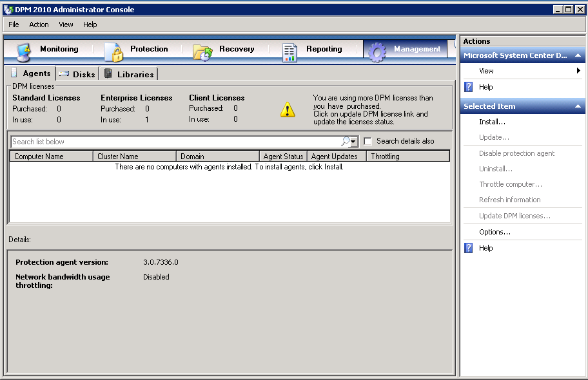Open the View menu in menu bar
This screenshot has height=380, width=588.
[66, 24]
